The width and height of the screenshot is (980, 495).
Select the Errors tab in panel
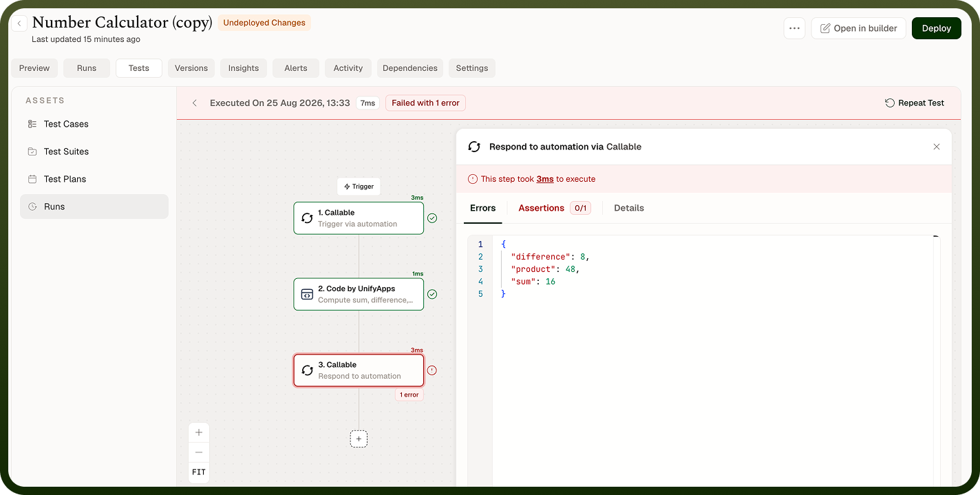(x=483, y=208)
